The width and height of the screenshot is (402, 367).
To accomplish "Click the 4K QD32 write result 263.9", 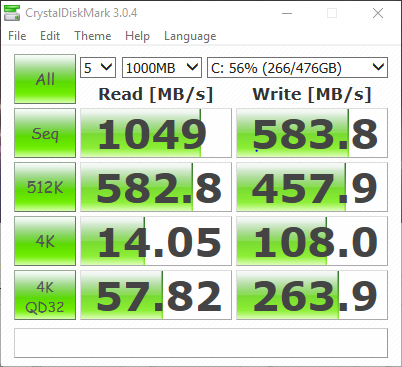I will pyautogui.click(x=312, y=295).
